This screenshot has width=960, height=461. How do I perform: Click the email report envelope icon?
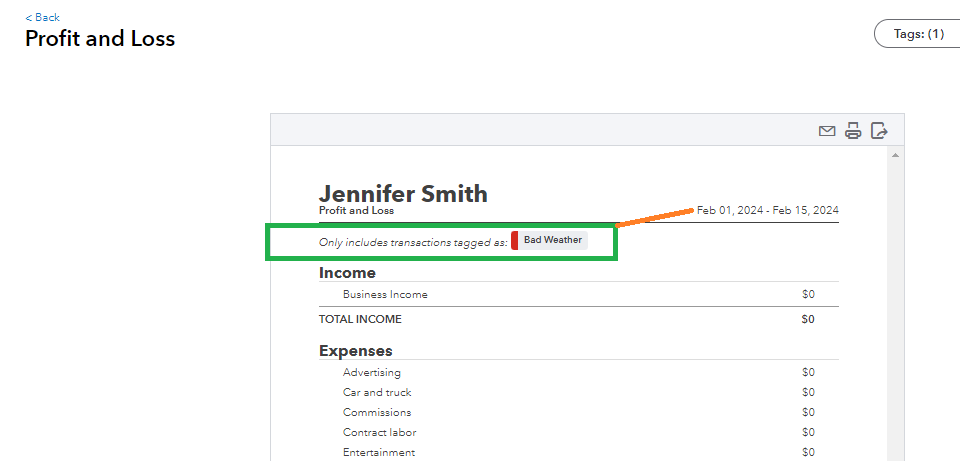coord(827,131)
